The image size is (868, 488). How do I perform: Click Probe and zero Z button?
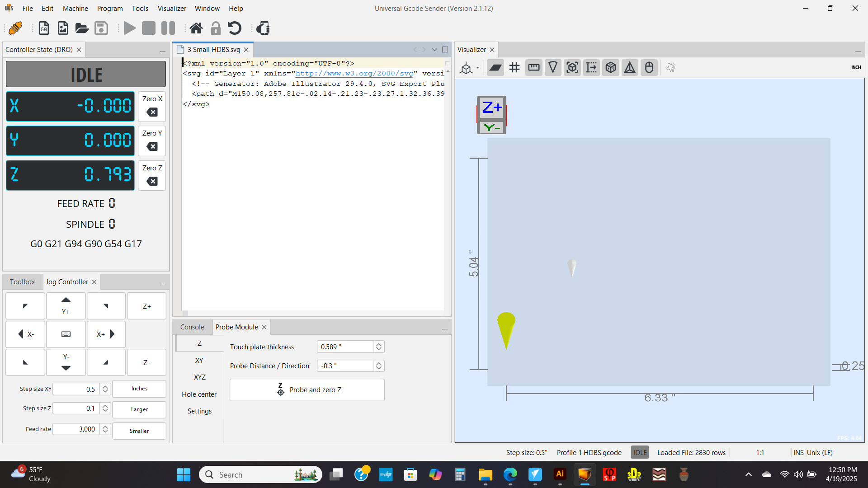(x=307, y=389)
